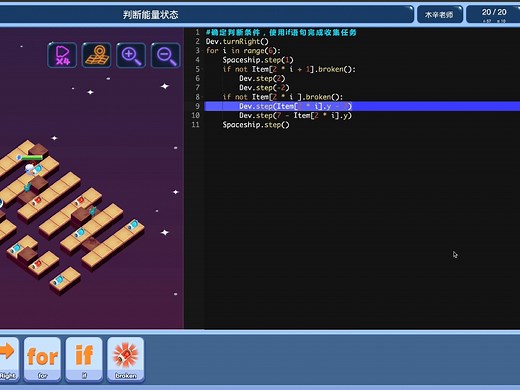
Task: Place cursor on Dev.turnRight() line
Action: pos(237,42)
